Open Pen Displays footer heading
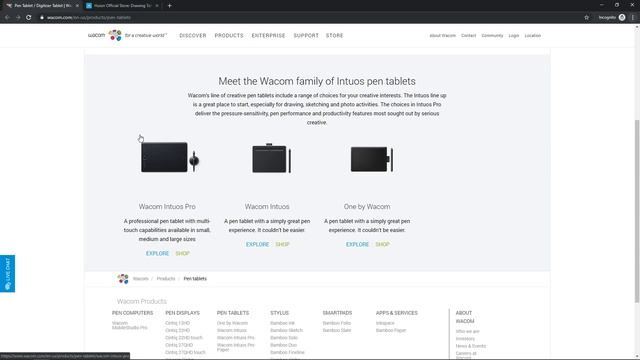 [182, 313]
